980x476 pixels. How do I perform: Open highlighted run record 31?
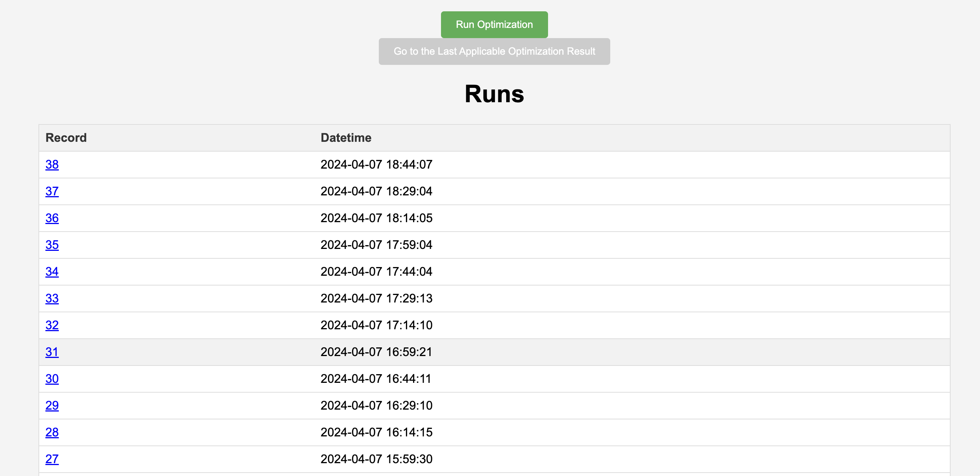click(x=52, y=352)
